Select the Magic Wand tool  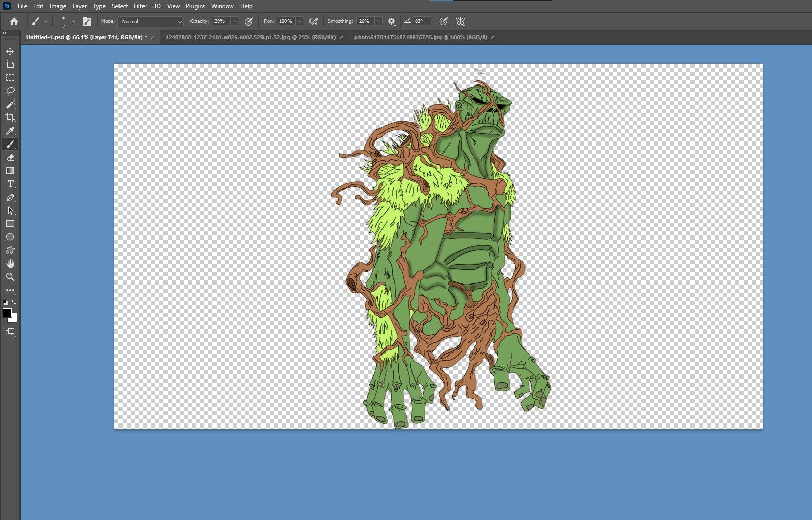[10, 104]
